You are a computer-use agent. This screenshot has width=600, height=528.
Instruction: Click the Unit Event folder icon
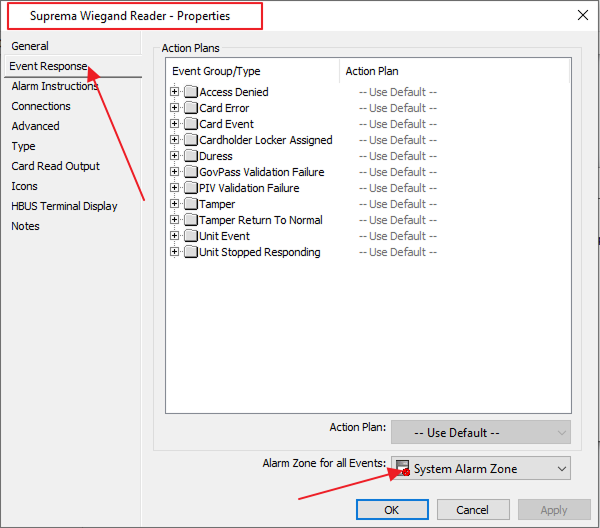coord(191,236)
